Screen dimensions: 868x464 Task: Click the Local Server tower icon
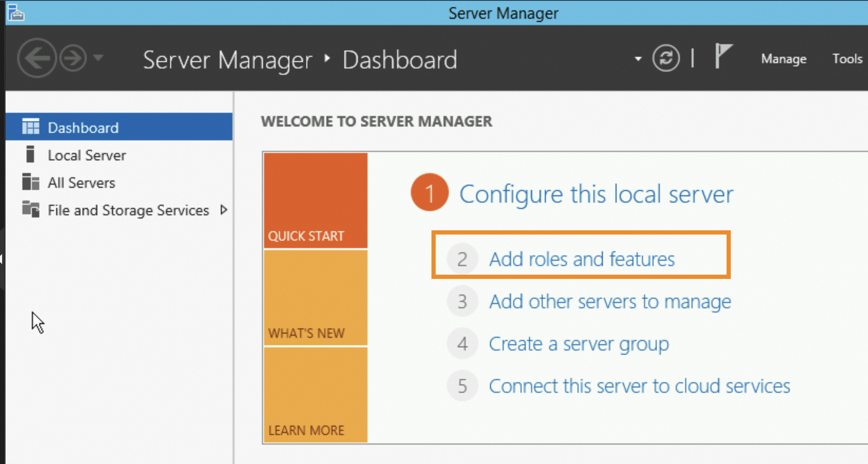tap(30, 154)
